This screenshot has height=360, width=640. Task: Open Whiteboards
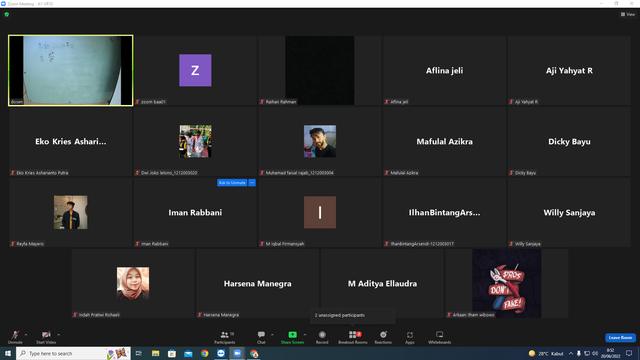pyautogui.click(x=440, y=337)
